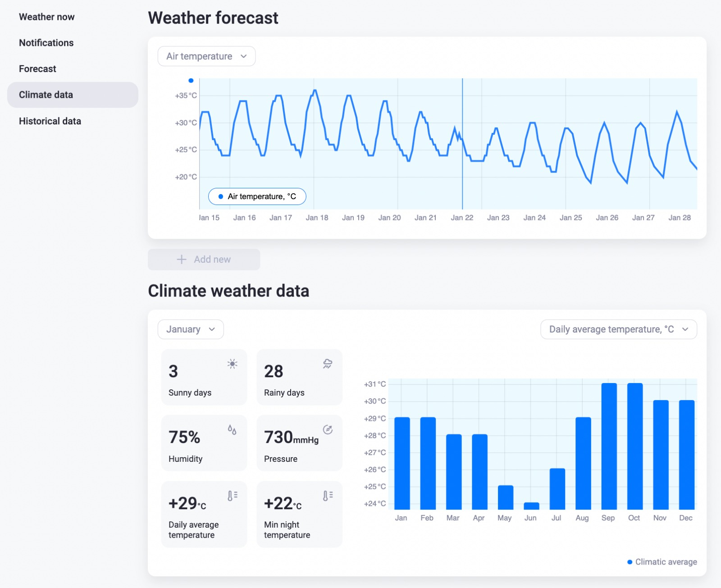Click the blue dot above the forecast chart axis
721x588 pixels.
click(191, 81)
